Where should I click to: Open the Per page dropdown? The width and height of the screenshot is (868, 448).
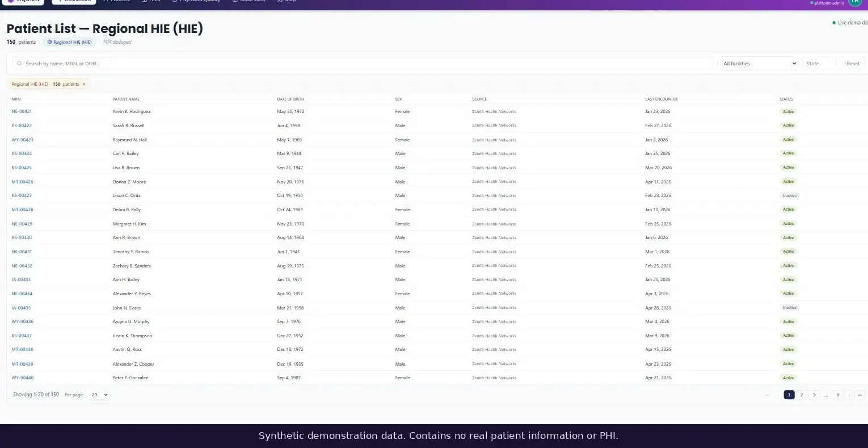[99, 395]
